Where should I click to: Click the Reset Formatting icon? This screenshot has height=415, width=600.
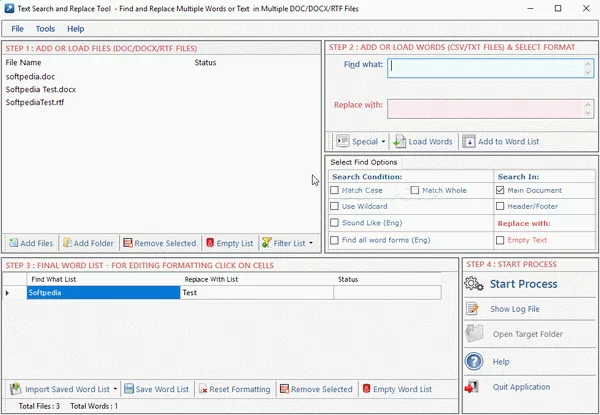[x=203, y=389]
